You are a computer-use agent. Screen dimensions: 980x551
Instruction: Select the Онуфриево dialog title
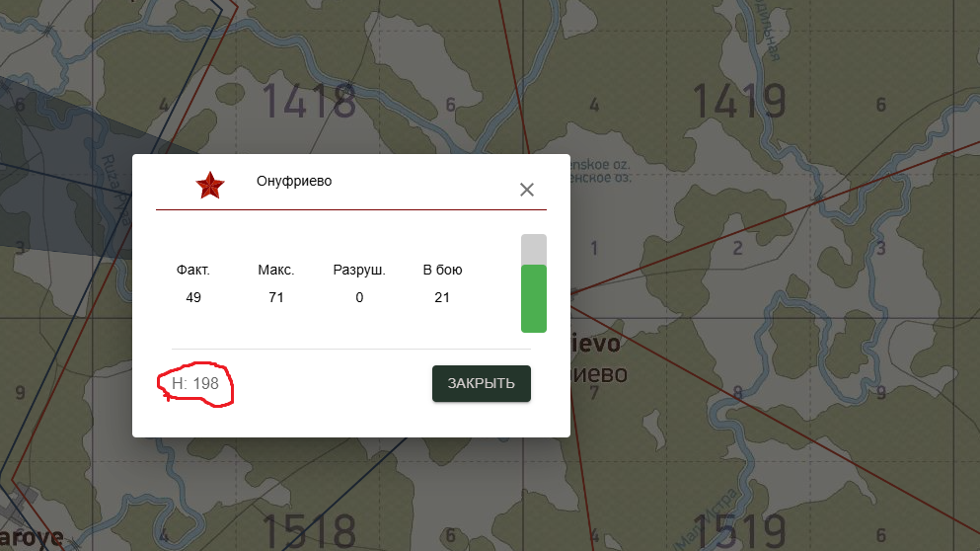(294, 182)
